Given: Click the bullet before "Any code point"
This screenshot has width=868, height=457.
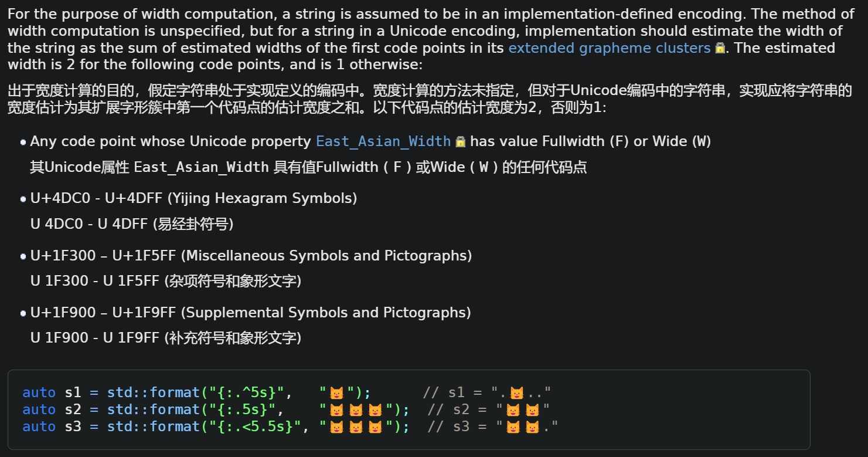Looking at the screenshot, I should pyautogui.click(x=23, y=142).
